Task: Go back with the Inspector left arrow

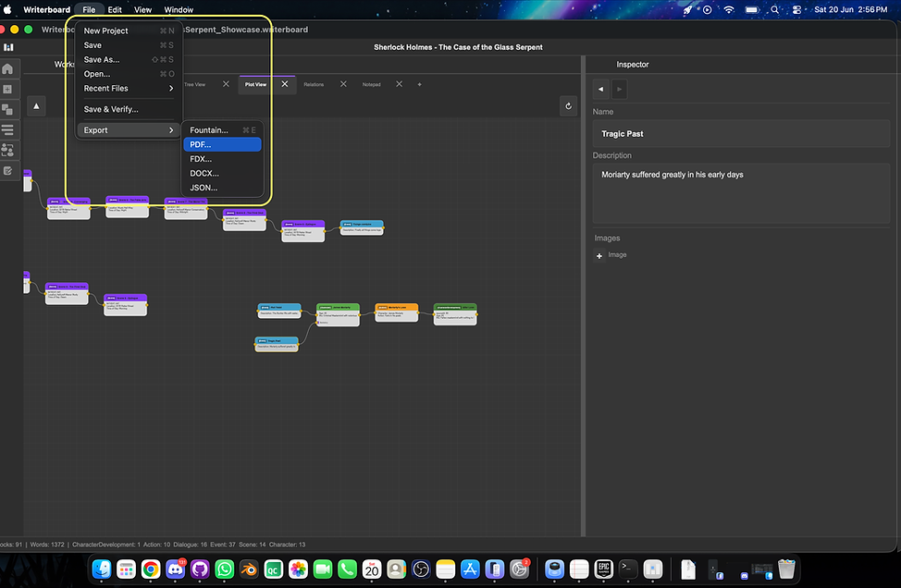Action: pos(601,89)
